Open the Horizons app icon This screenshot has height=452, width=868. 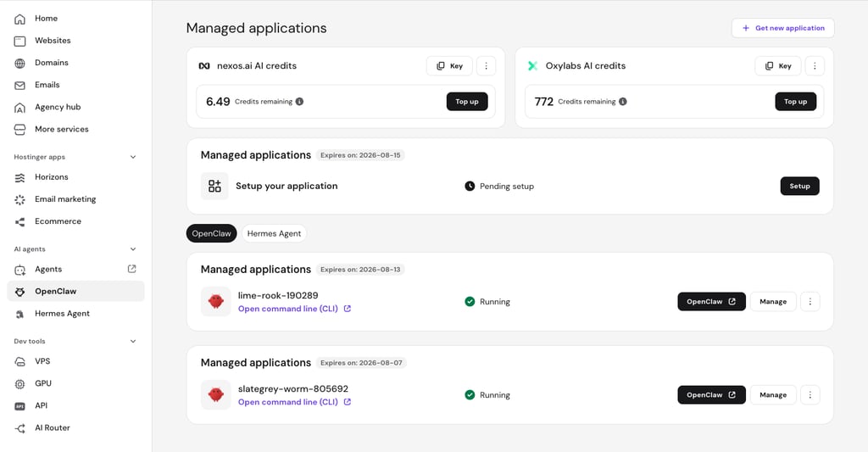coord(20,177)
